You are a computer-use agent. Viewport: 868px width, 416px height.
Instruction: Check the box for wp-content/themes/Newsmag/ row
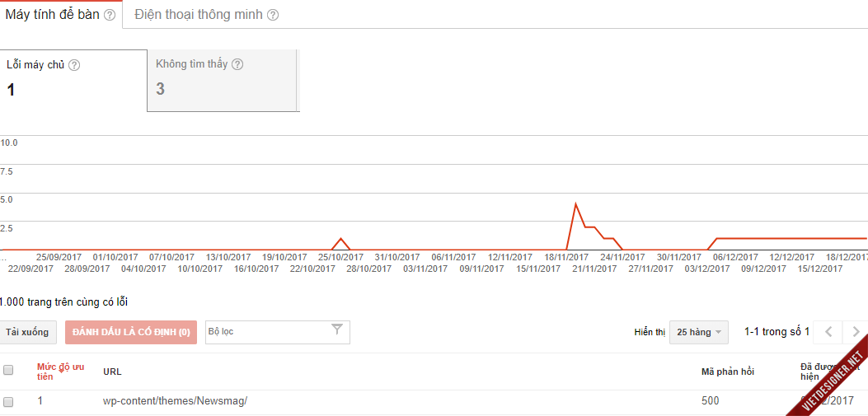tap(8, 401)
